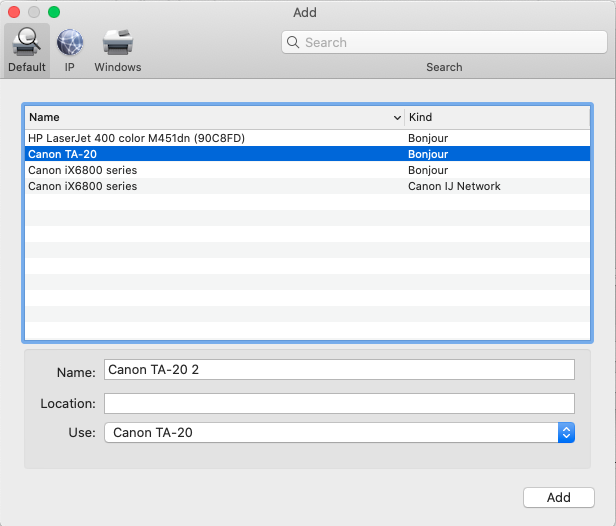
Task: Select HP LaserJet 400 color M451dn printer
Action: [x=307, y=138]
